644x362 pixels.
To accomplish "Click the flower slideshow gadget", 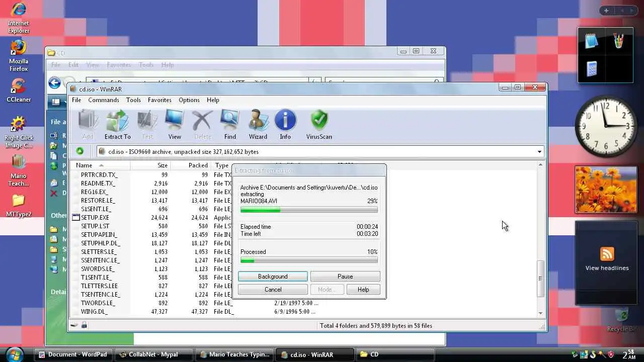I will tap(606, 190).
